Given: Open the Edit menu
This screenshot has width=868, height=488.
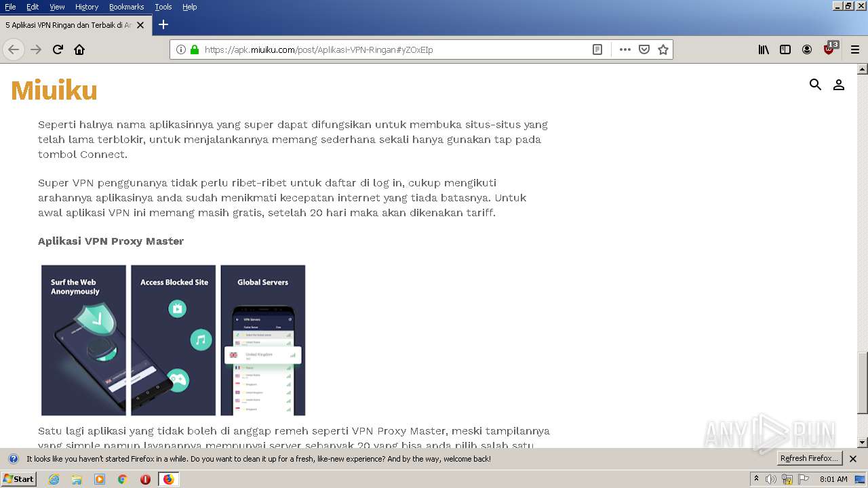Looking at the screenshot, I should coord(33,7).
